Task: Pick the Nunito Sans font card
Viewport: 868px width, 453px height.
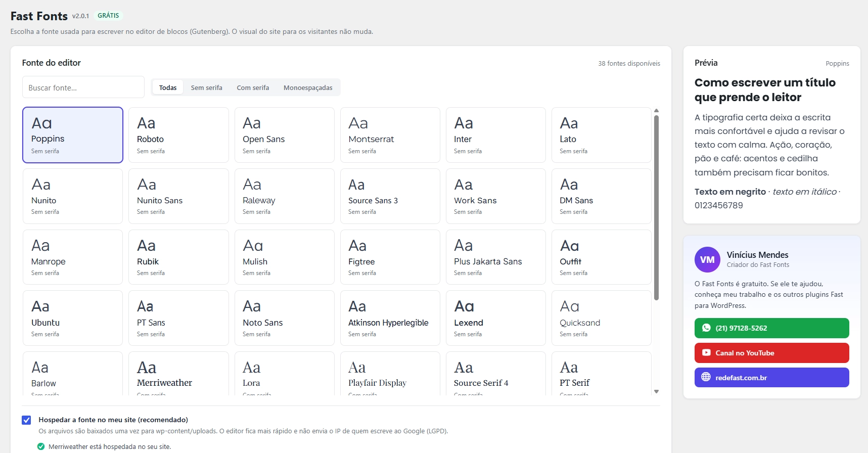Action: [178, 196]
